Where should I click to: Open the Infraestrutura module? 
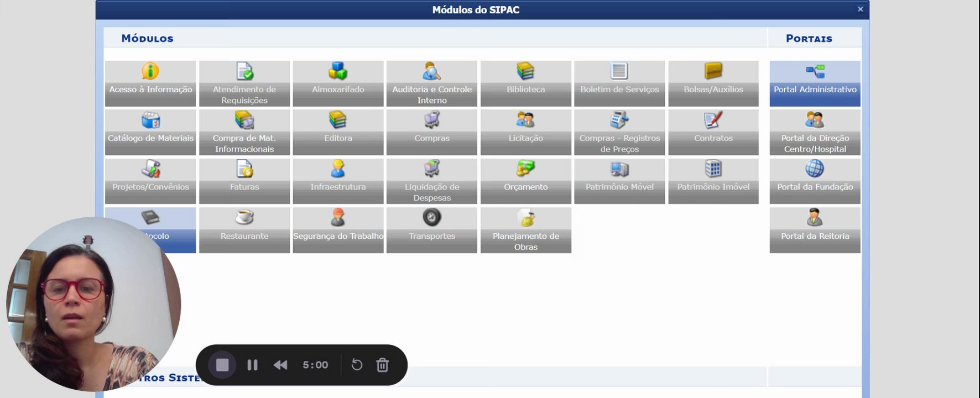pyautogui.click(x=338, y=181)
